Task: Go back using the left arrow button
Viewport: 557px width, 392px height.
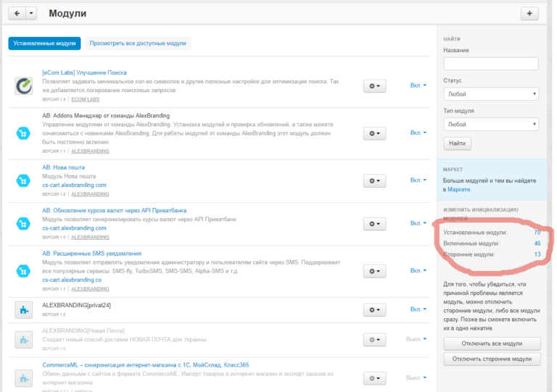Action: coord(17,14)
